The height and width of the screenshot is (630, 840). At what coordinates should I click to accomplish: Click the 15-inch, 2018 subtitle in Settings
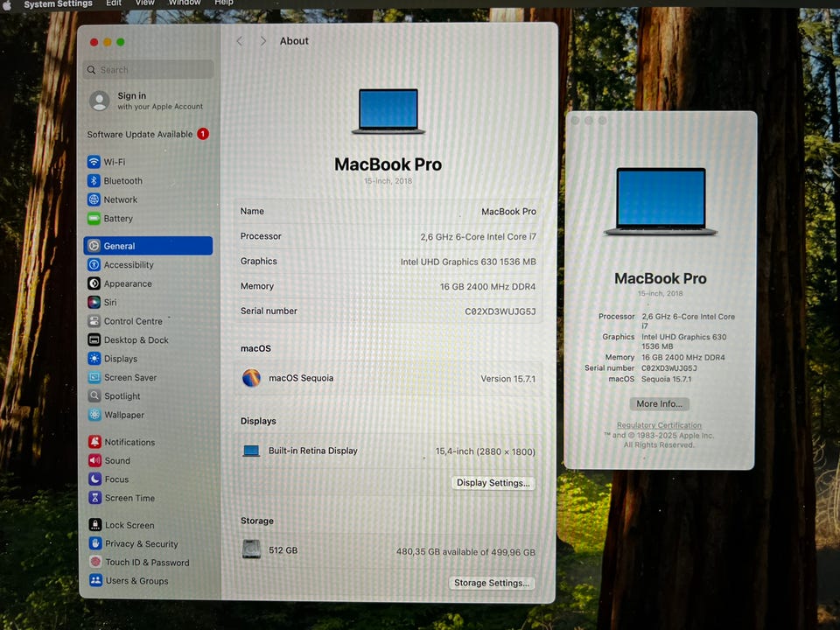coord(388,181)
